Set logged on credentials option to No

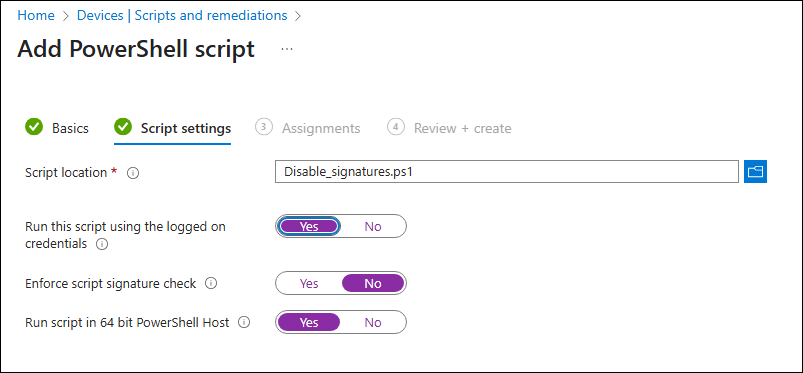click(373, 226)
